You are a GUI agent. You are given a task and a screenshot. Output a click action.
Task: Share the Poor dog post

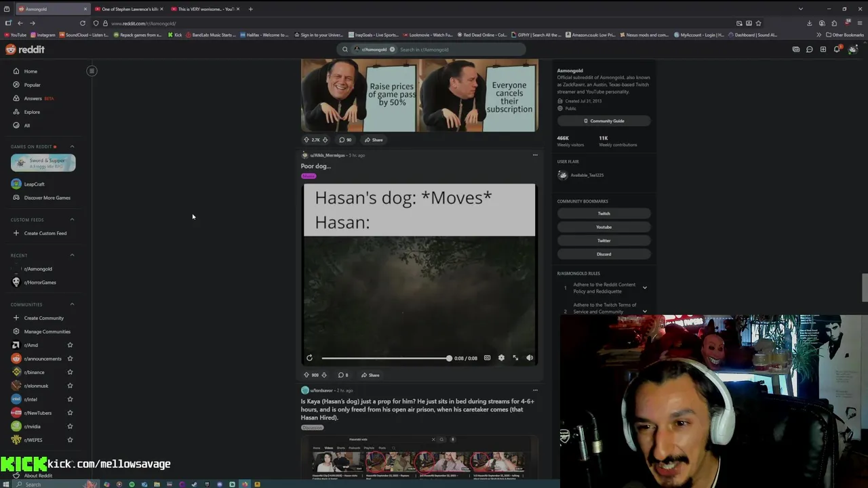point(370,375)
